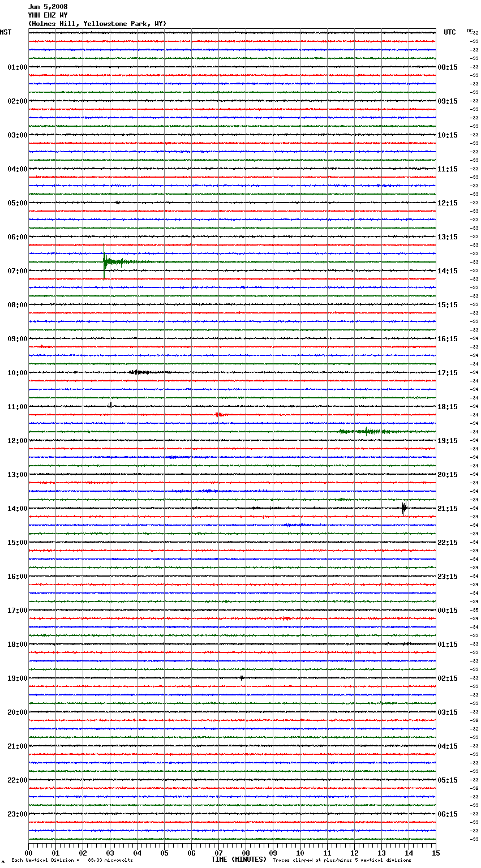
Task: Click the 00:15 UTC time label
Action: (448, 611)
